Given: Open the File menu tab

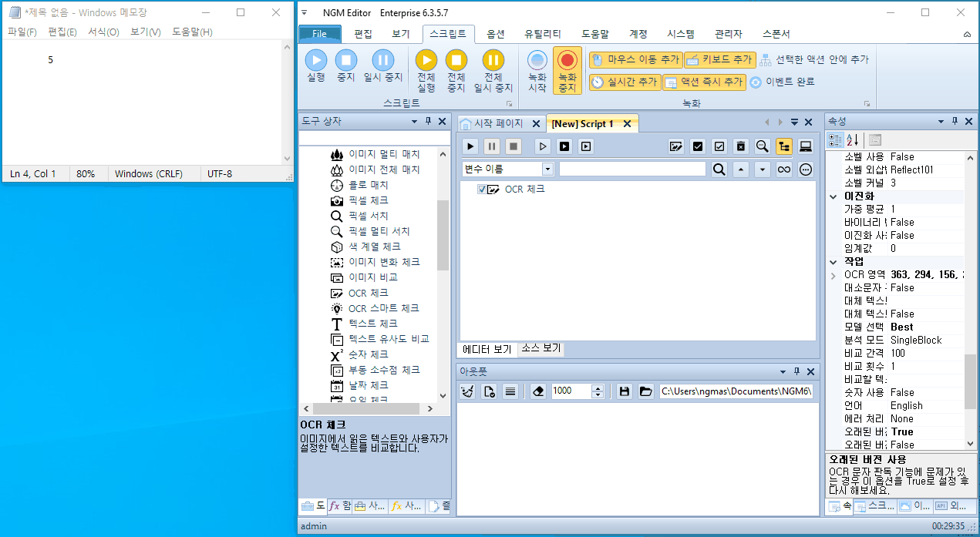Looking at the screenshot, I should [x=319, y=34].
